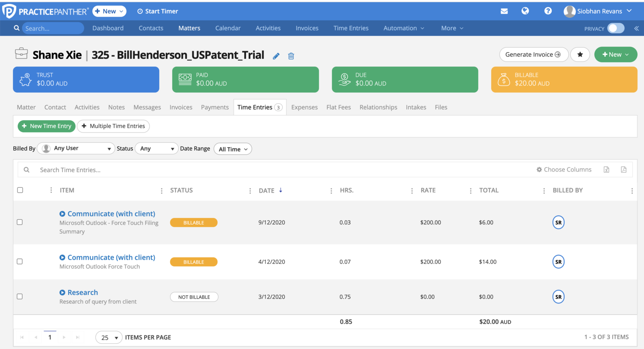Delete the matter using the trash icon

coord(291,56)
